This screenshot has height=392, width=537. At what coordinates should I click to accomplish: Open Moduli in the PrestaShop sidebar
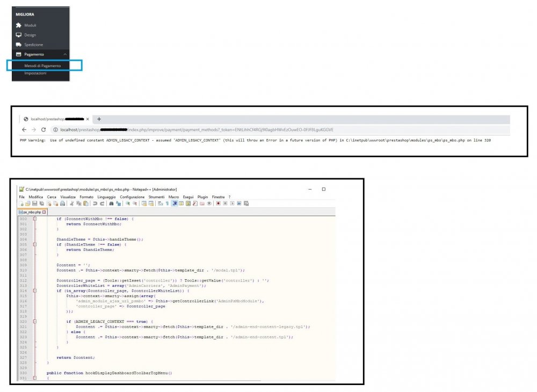(30, 25)
